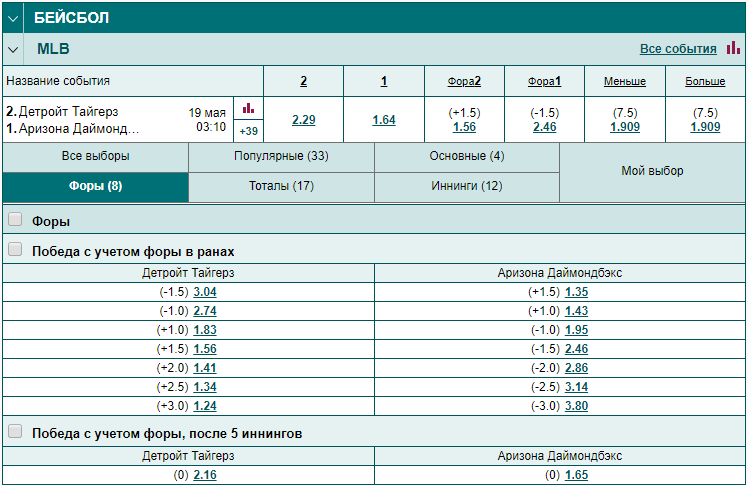The width and height of the screenshot is (748, 485).
Task: Pick under 7.5 odds in main row
Action: (x=624, y=127)
